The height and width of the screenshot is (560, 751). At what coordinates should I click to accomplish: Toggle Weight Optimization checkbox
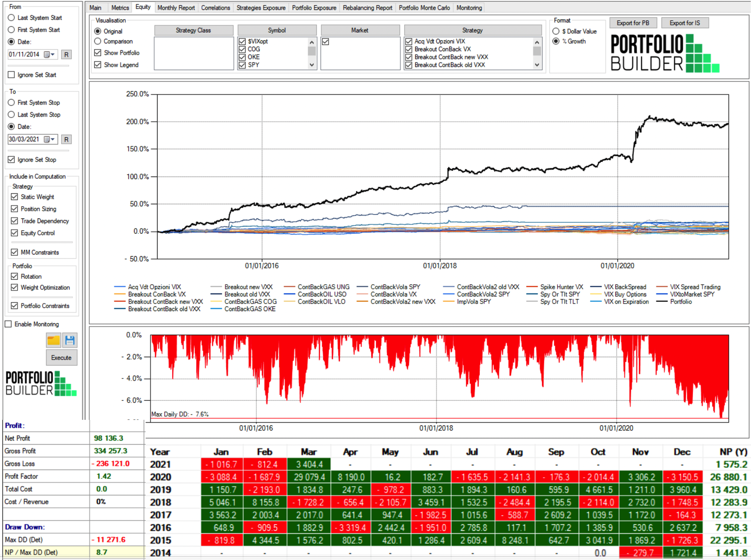[x=14, y=287]
